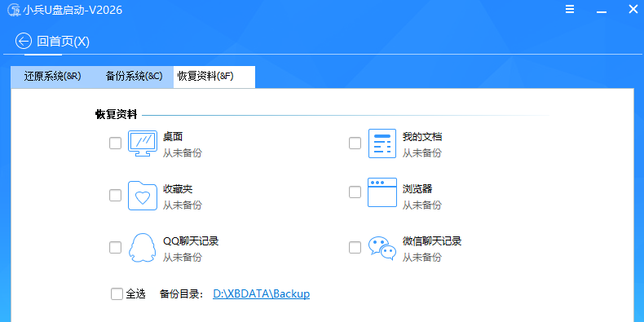The image size is (644, 322).
Task: Click 从未备份 status under 收藏夹
Action: [x=183, y=205]
